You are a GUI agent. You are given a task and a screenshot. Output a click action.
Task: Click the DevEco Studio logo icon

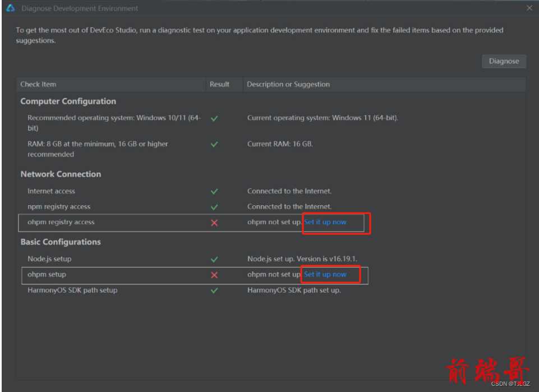click(x=11, y=8)
